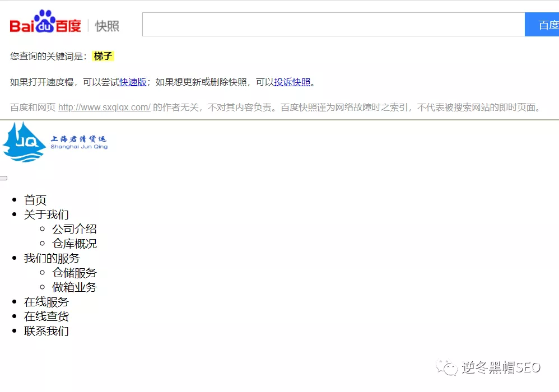Viewport: 559px width, 392px height.
Task: Click the blue 百度 search button
Action: 542,25
